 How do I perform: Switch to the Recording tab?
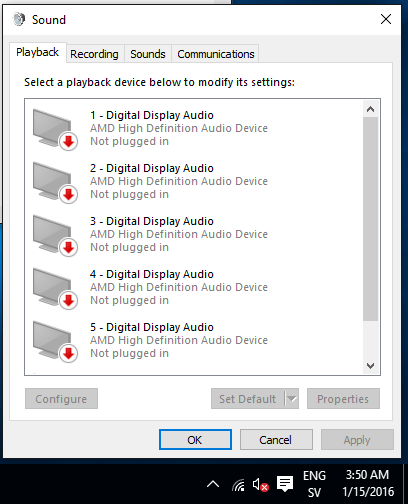tap(94, 54)
